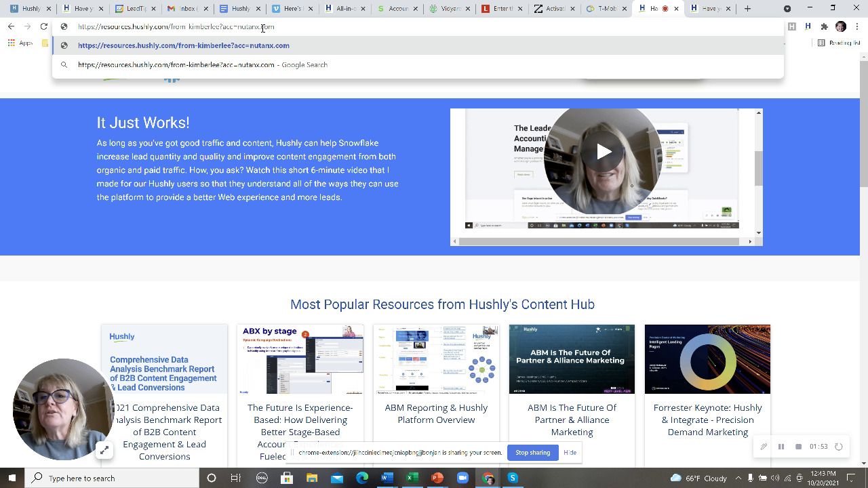Select the pen annotation tool in recording toolbar
This screenshot has height=488, width=868.
click(x=764, y=447)
